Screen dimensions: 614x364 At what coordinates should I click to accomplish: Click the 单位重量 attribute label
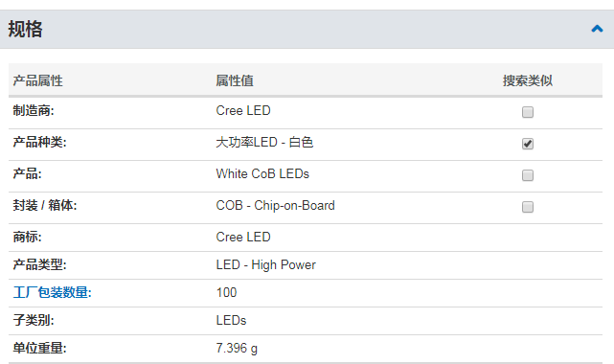pos(39,348)
